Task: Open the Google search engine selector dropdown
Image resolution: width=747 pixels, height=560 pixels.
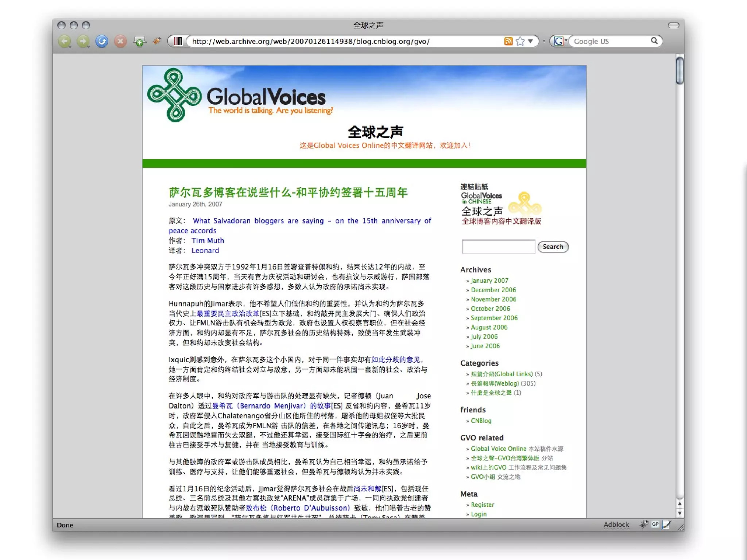Action: tap(561, 41)
